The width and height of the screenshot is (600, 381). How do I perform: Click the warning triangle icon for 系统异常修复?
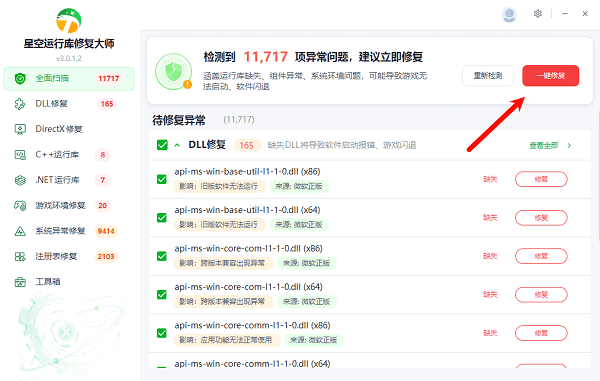(x=20, y=231)
